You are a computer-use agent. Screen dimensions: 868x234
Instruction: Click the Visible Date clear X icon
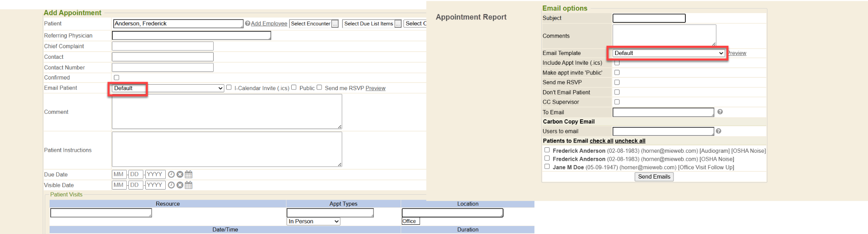point(180,185)
